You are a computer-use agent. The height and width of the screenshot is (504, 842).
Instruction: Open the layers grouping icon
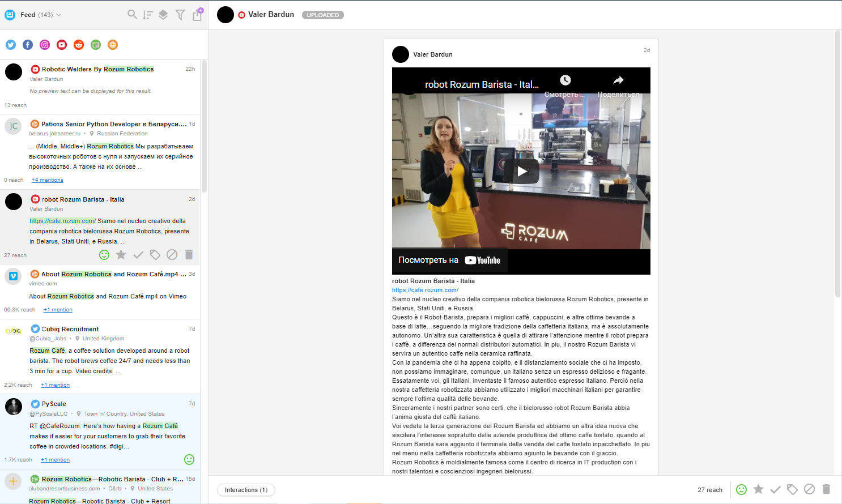click(163, 15)
